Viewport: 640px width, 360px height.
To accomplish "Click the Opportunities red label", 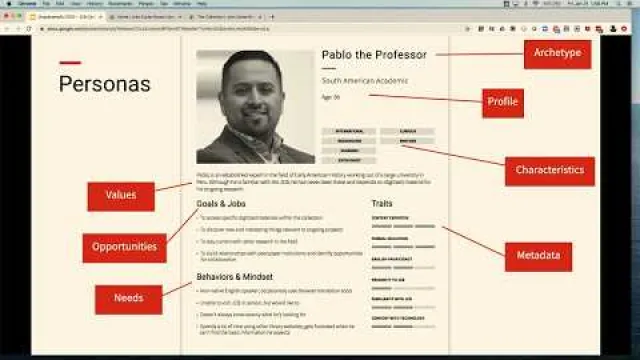I will coord(124,248).
